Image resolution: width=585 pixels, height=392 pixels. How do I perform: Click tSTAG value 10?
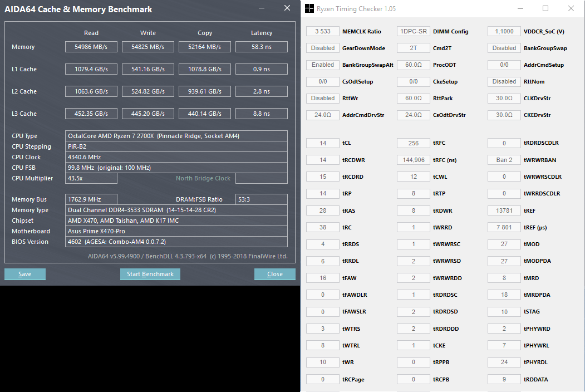(504, 312)
